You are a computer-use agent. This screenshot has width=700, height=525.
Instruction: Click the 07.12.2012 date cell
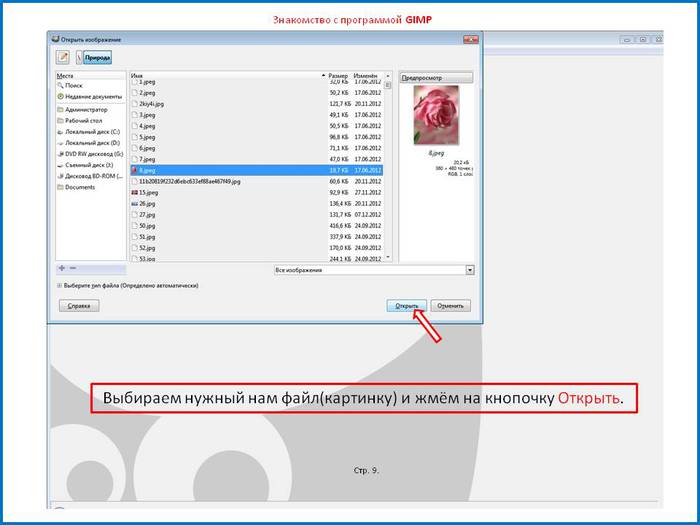click(x=368, y=215)
